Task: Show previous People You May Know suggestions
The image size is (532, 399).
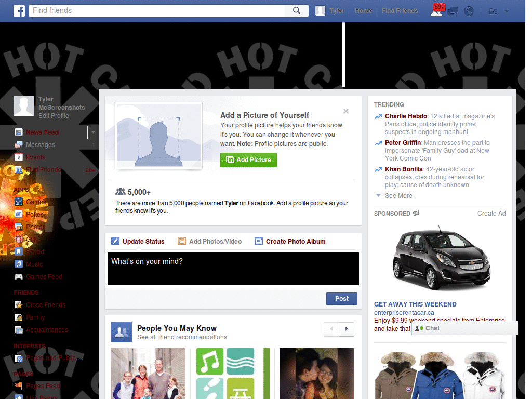Action: click(x=331, y=329)
